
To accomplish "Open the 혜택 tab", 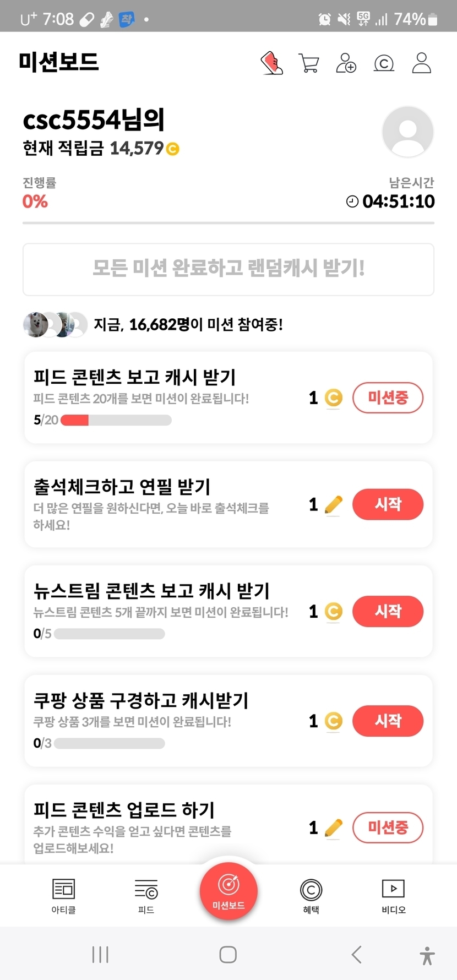I will tap(311, 895).
